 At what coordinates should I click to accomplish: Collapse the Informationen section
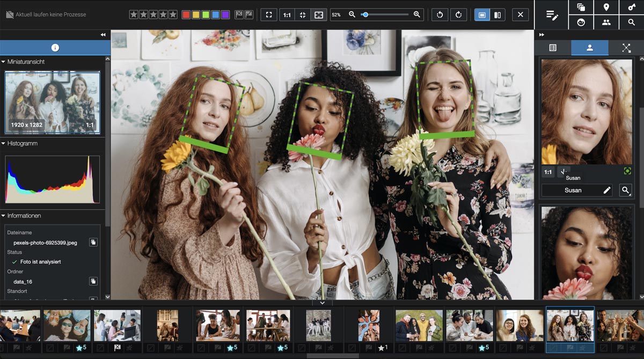pyautogui.click(x=4, y=215)
